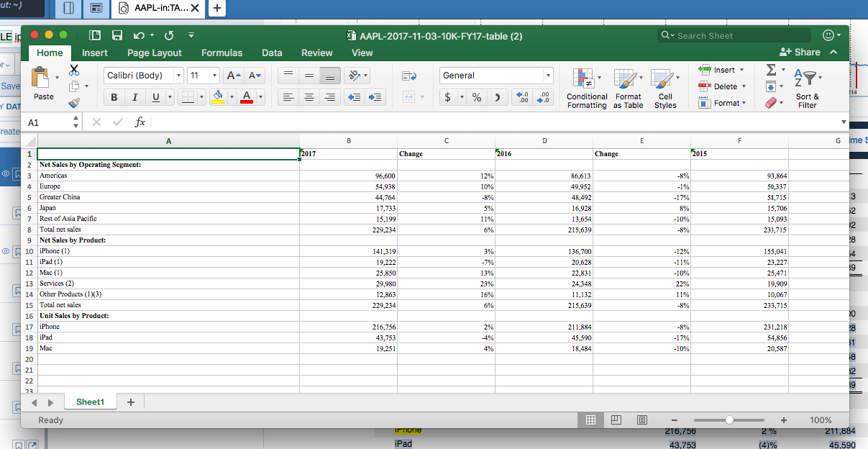Viewport: 868px width, 449px height.
Task: Add a new sheet with the plus button
Action: [x=130, y=402]
